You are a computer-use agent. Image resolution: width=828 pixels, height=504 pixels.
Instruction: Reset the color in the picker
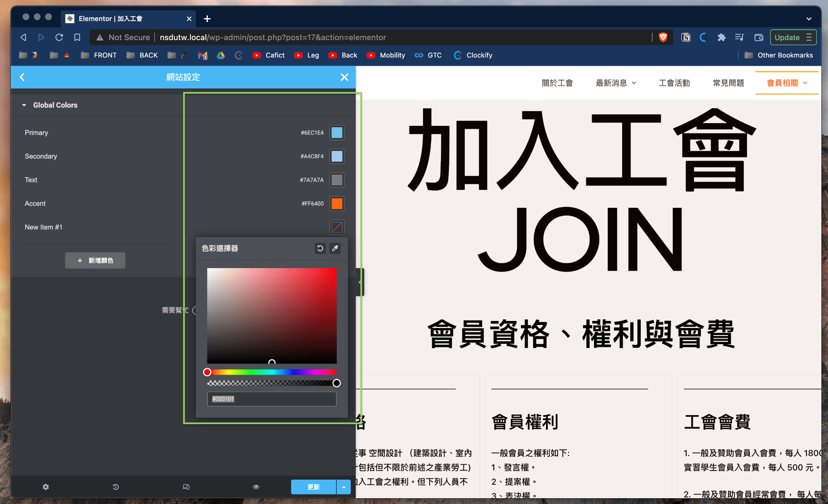tap(320, 248)
